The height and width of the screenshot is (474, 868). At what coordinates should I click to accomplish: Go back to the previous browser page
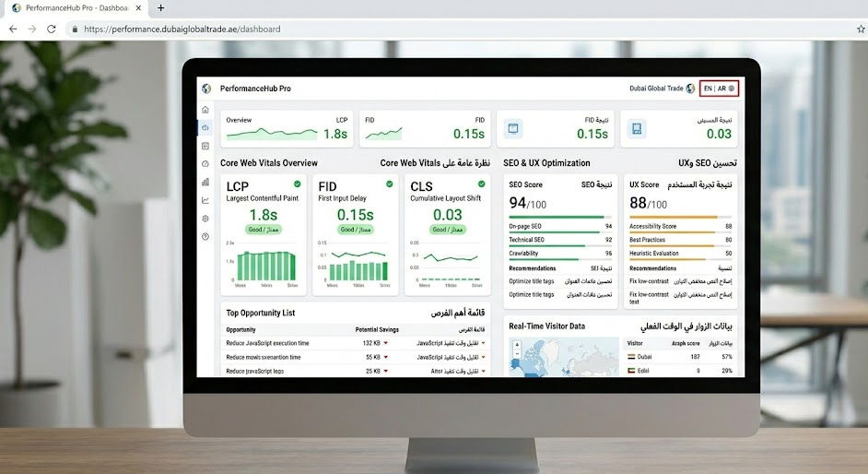[x=13, y=29]
